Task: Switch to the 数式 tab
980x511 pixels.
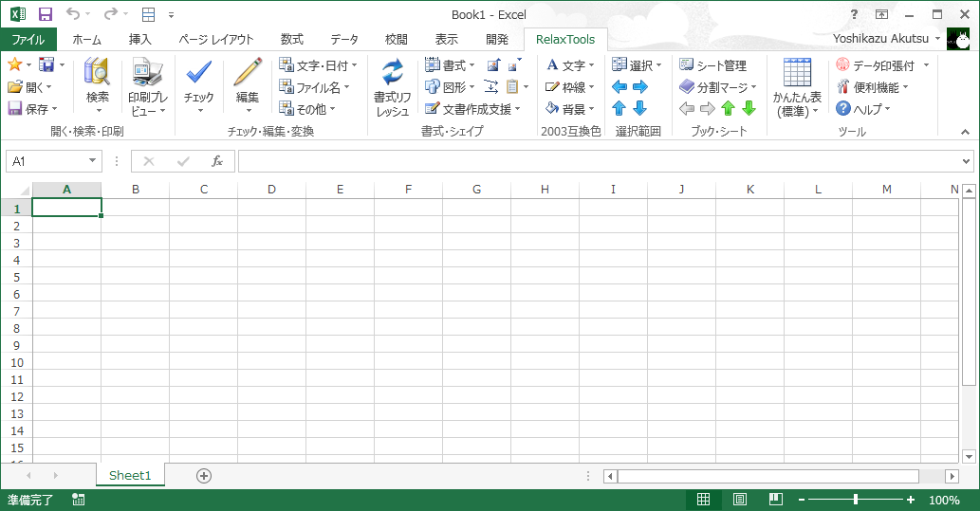Action: pyautogui.click(x=292, y=40)
